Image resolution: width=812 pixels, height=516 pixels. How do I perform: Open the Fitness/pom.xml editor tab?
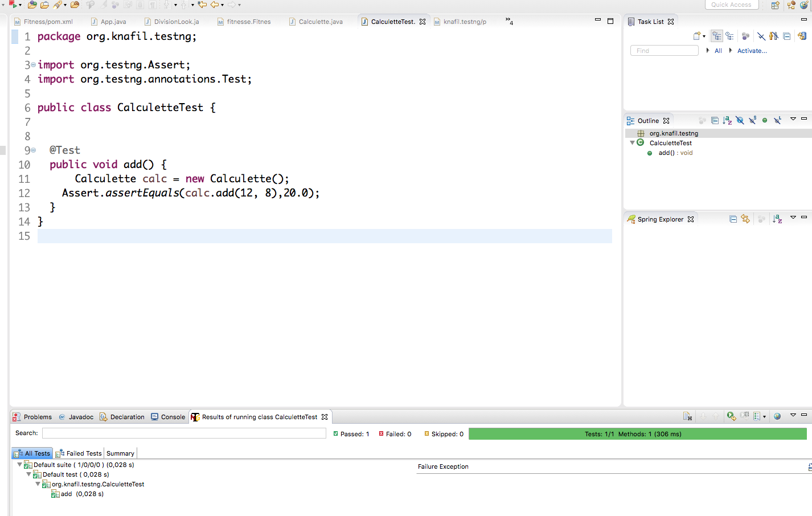pyautogui.click(x=44, y=22)
